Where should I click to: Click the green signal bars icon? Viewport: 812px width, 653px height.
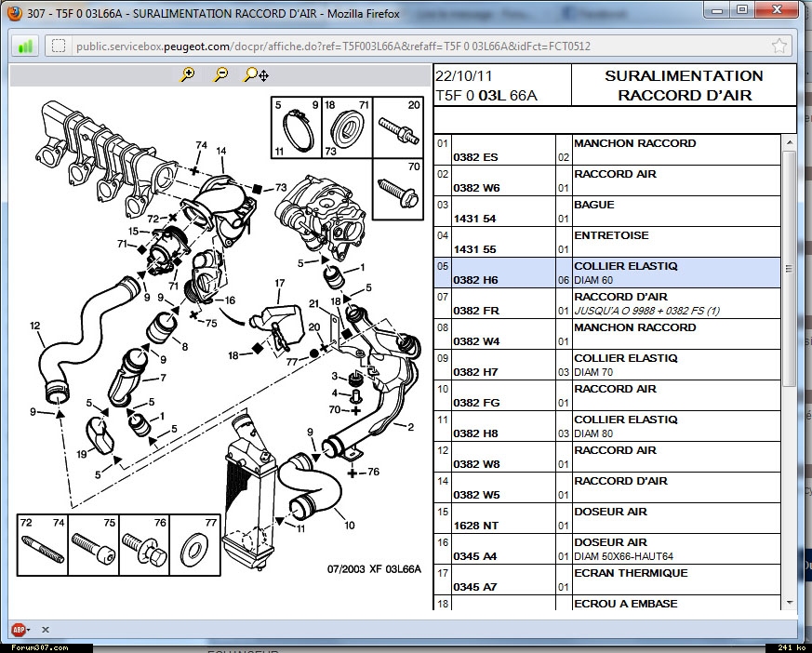coord(25,47)
